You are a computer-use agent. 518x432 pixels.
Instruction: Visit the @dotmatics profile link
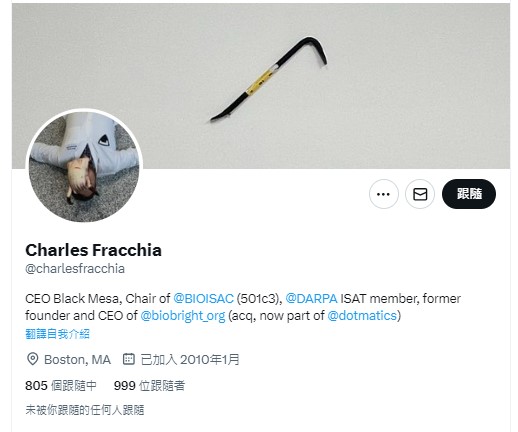coord(362,315)
